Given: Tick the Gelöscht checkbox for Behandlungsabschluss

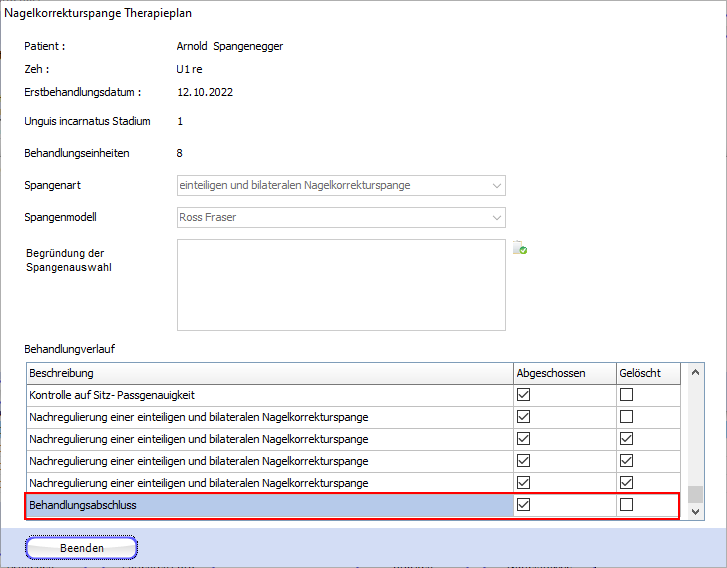Looking at the screenshot, I should click(627, 505).
